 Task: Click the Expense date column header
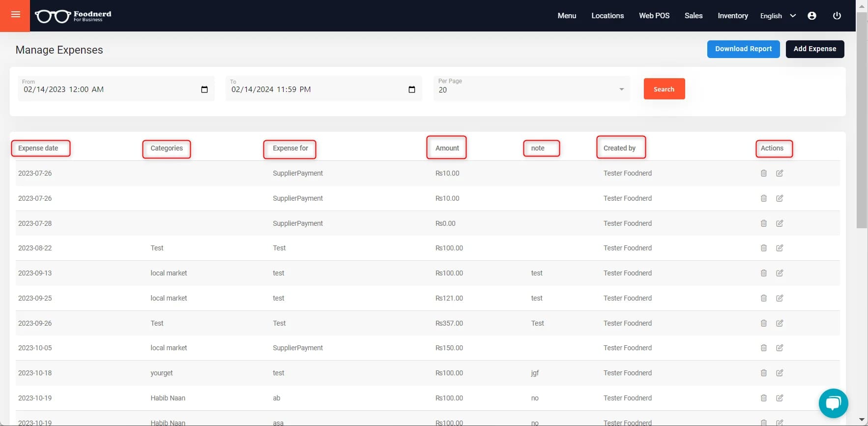pyautogui.click(x=38, y=148)
